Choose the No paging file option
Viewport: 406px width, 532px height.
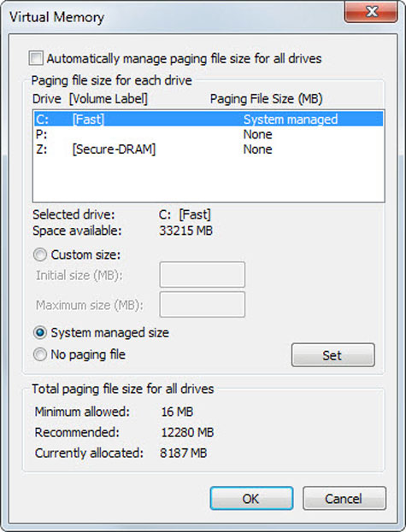(39, 354)
